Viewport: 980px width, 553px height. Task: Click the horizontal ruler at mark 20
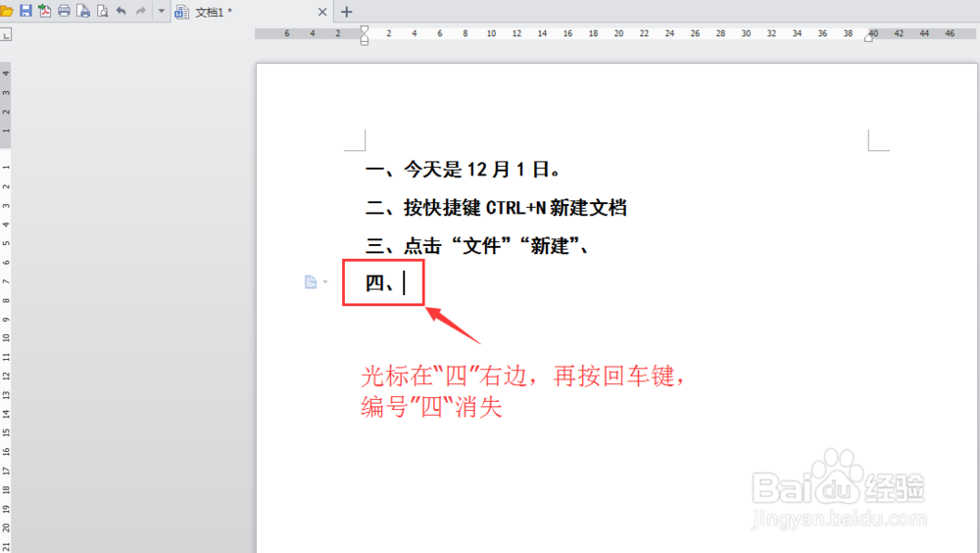coord(618,33)
